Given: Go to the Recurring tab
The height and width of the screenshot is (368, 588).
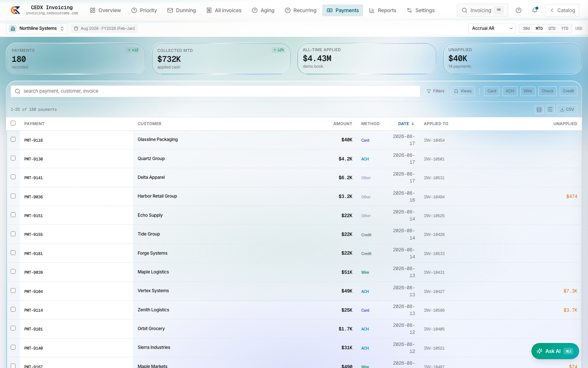Looking at the screenshot, I should click(x=301, y=10).
